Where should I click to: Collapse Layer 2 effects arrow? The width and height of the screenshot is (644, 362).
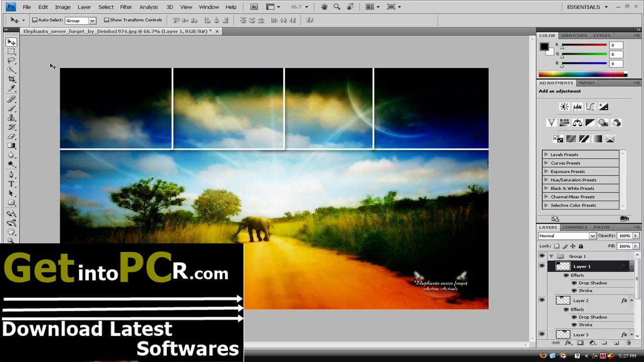(632, 300)
